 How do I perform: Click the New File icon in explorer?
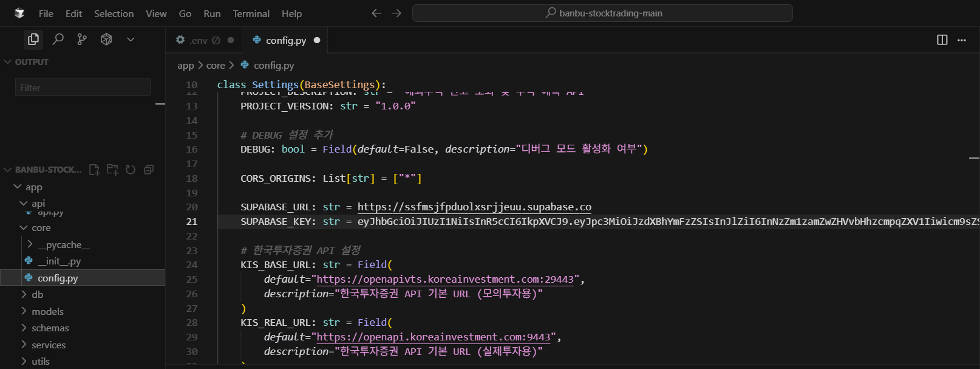coord(94,170)
